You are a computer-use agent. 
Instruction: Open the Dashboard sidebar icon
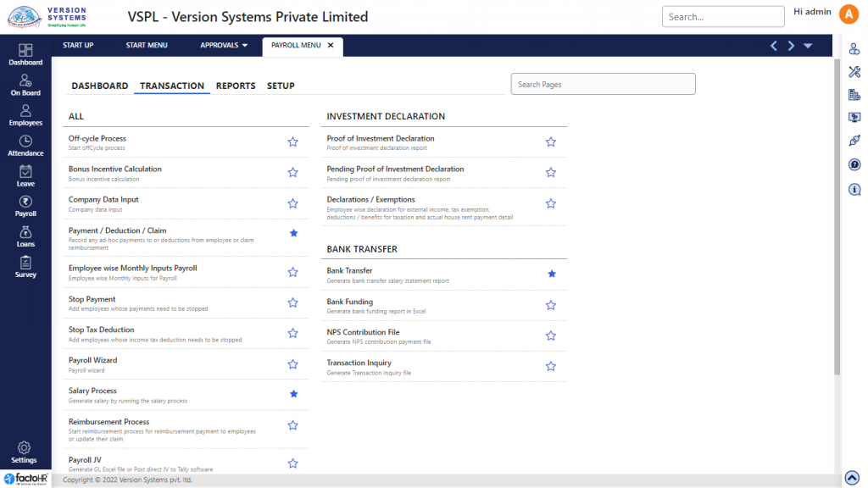(25, 54)
